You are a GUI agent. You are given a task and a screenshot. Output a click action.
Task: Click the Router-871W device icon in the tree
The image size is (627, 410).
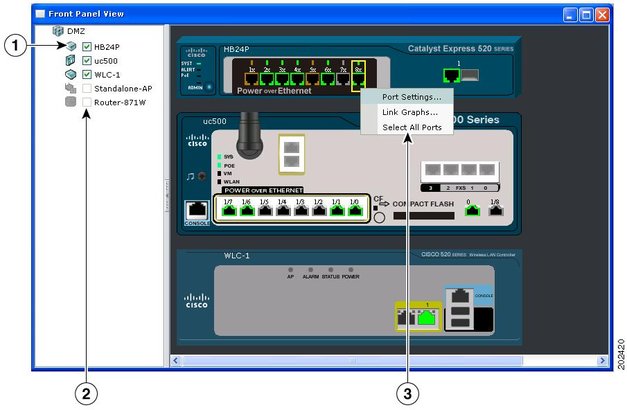pyautogui.click(x=70, y=102)
